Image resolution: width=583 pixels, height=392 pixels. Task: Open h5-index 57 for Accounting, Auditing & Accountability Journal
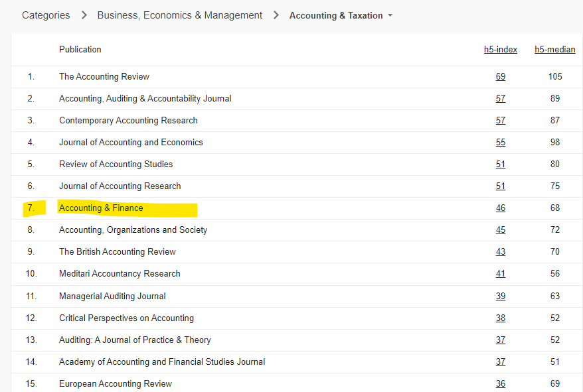coord(501,98)
